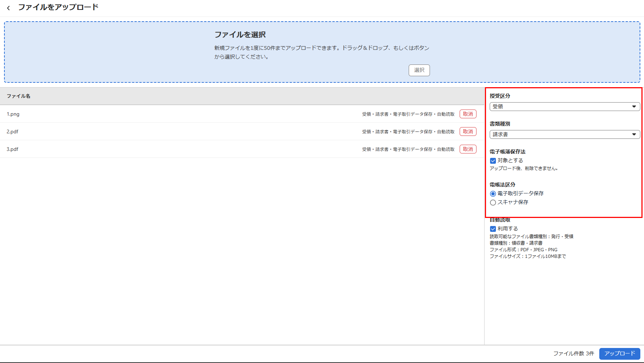Toggle the 対象とする checkbox
Viewport: 644px width, 363px height.
[x=493, y=161]
